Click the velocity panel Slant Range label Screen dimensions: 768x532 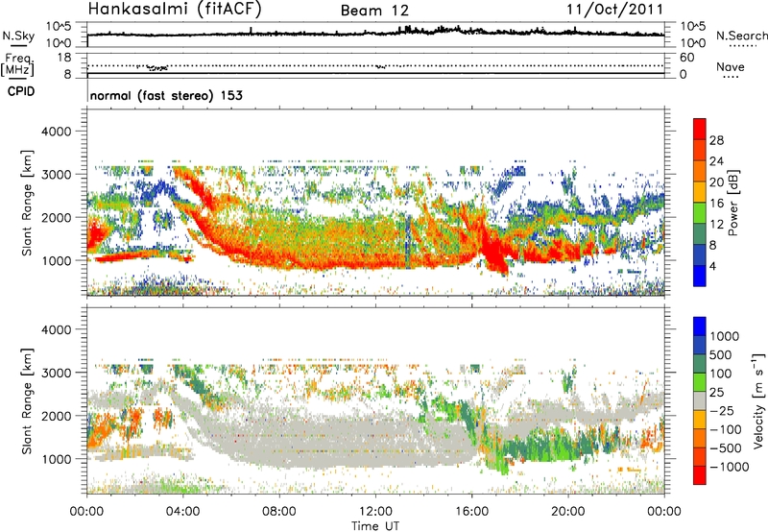27,400
